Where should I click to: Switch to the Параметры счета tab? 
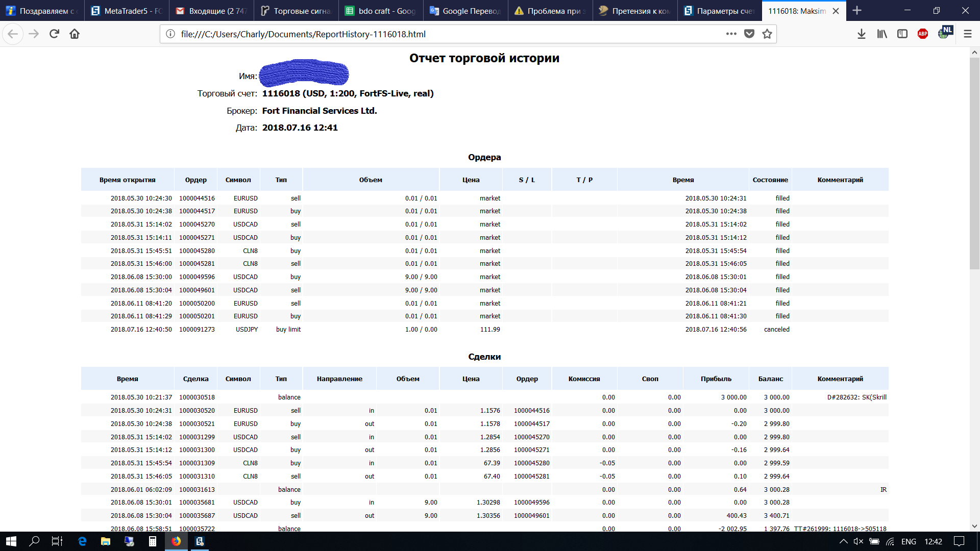[720, 11]
